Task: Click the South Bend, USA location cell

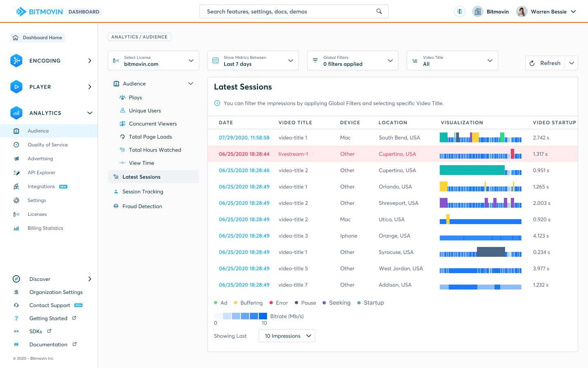Action: click(399, 137)
